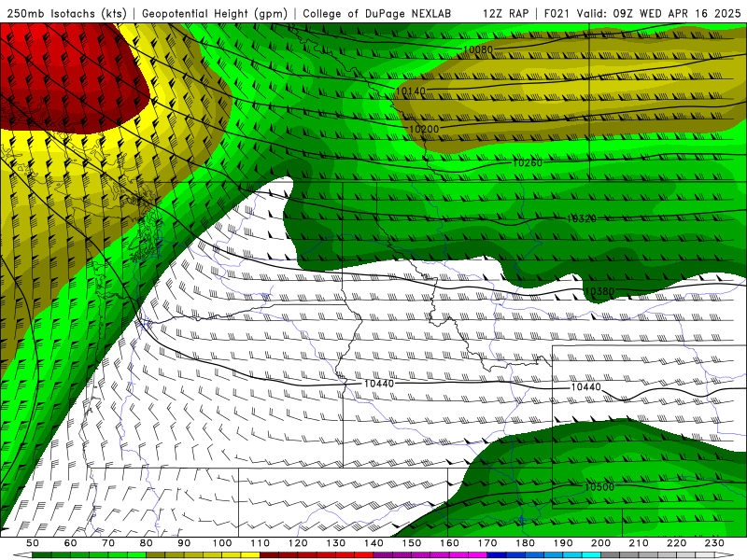Click the 230 value on the color scale
The height and width of the screenshot is (560, 747).
pos(714,543)
